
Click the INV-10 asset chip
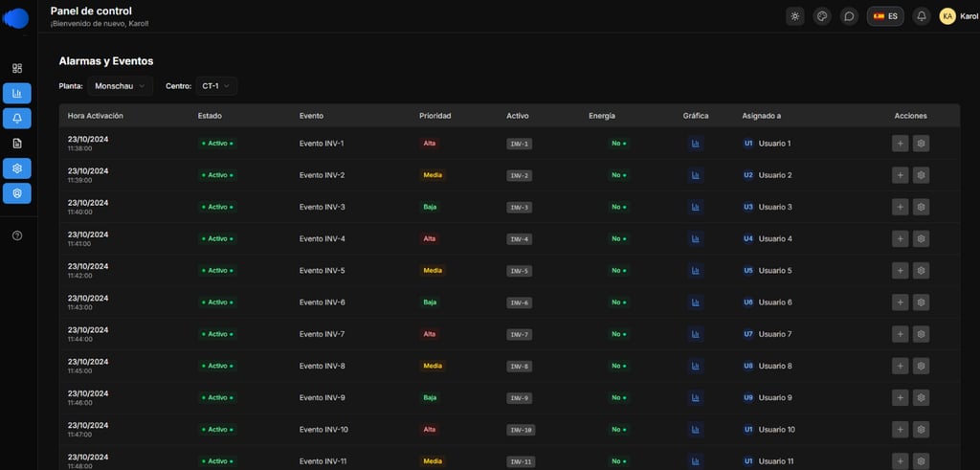[x=521, y=430]
